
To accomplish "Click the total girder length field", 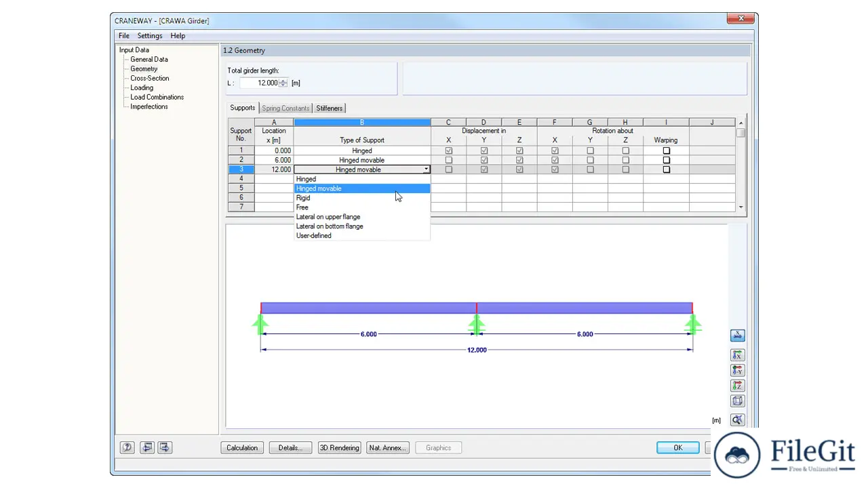I will click(x=259, y=83).
